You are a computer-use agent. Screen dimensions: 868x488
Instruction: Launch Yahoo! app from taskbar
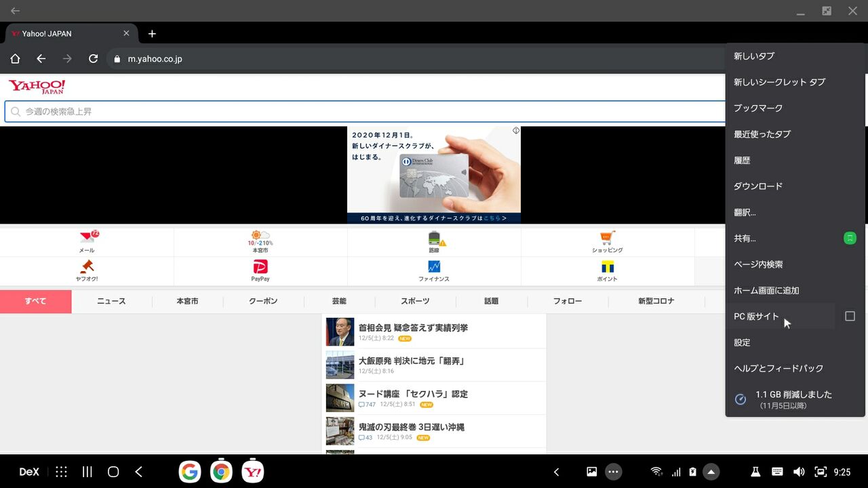pyautogui.click(x=253, y=472)
